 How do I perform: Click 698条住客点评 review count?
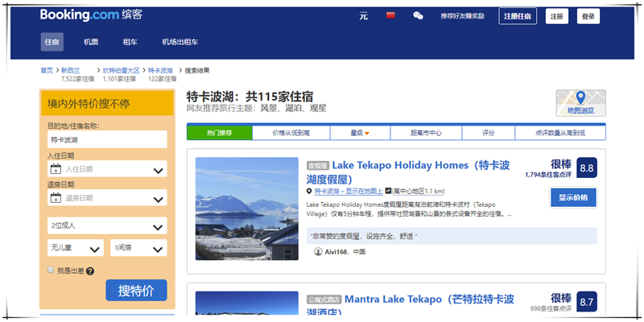(x=551, y=308)
